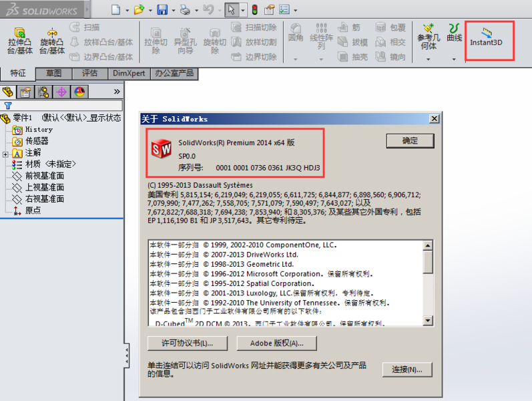Click the Print icon
Viewport: 532px width, 401px height.
(x=186, y=9)
